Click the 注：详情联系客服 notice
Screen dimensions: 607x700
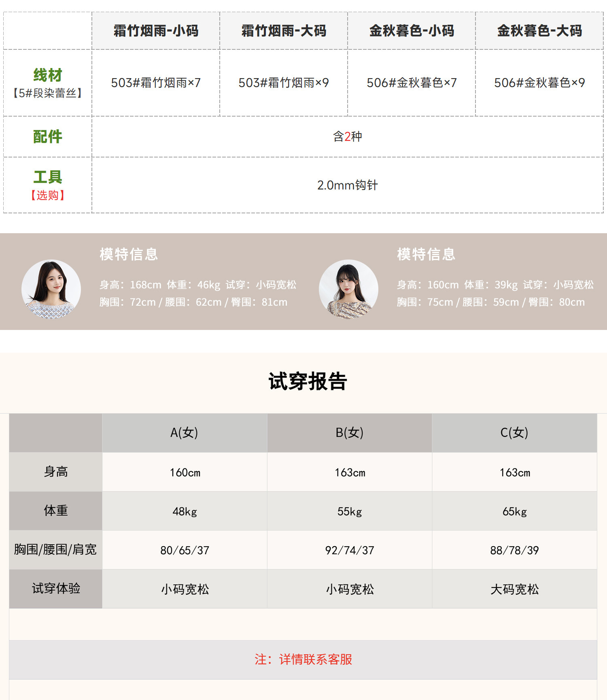tap(303, 660)
